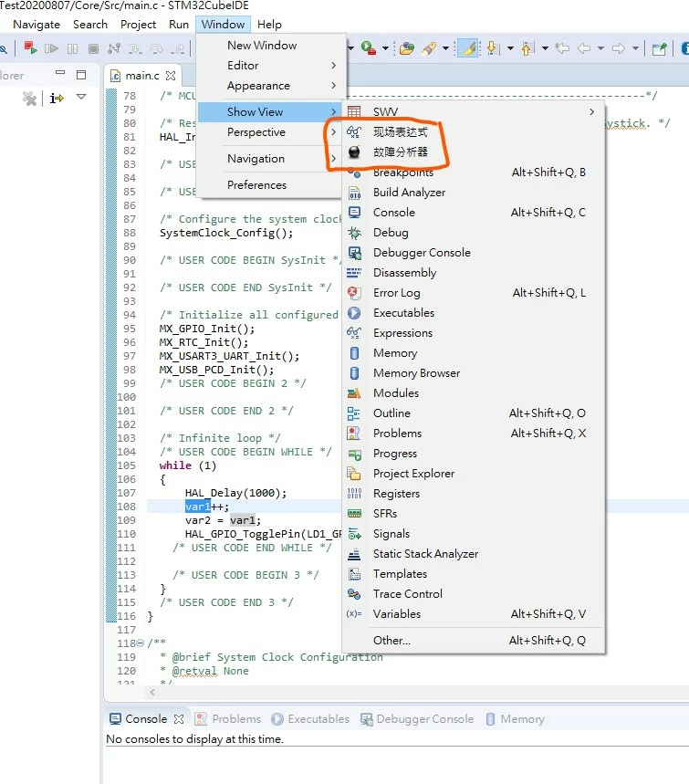Close the main.c editor tab
This screenshot has height=784, width=689.
pyautogui.click(x=171, y=76)
